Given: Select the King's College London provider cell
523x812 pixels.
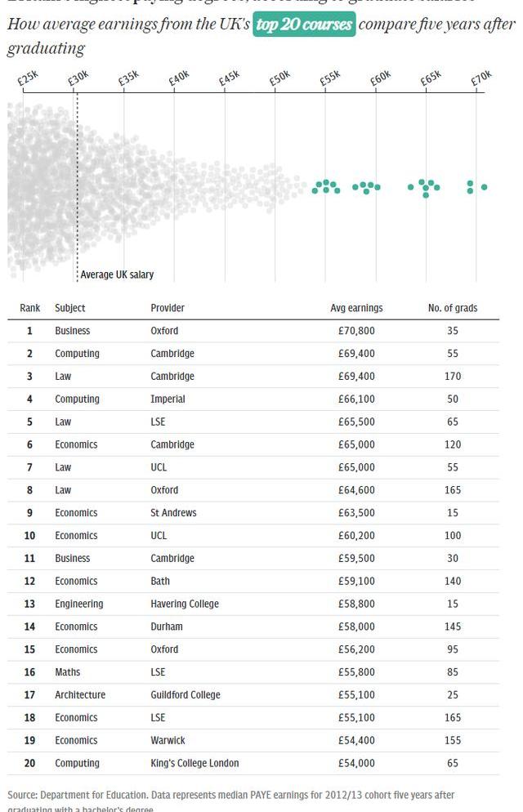Looking at the screenshot, I should click(194, 763).
